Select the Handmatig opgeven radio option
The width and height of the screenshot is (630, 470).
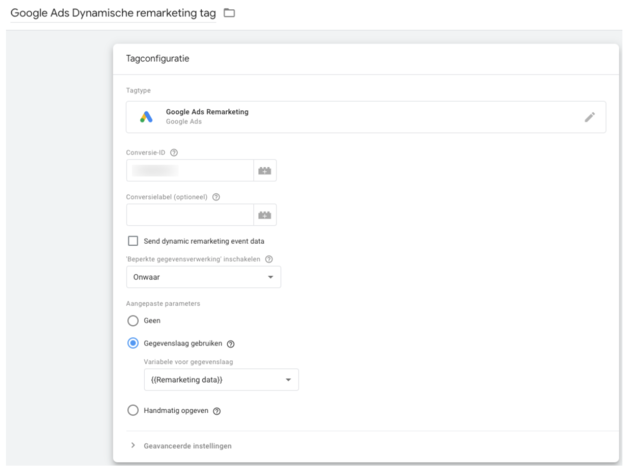133,410
